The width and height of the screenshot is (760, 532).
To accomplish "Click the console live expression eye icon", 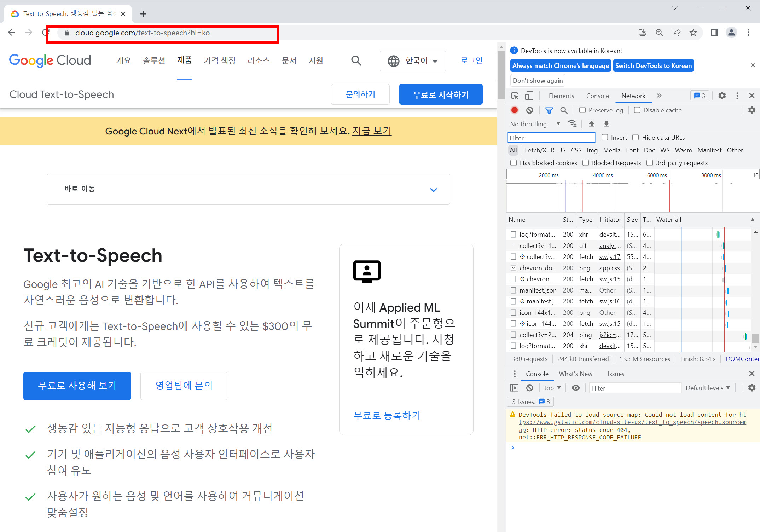I will [576, 388].
